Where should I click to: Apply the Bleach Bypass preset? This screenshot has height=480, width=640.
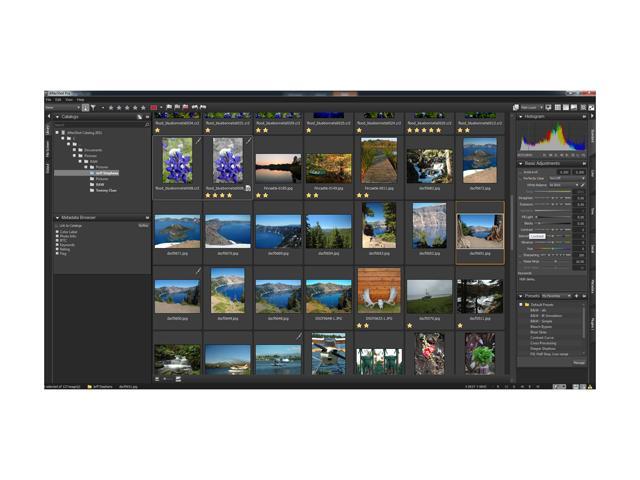point(541,327)
